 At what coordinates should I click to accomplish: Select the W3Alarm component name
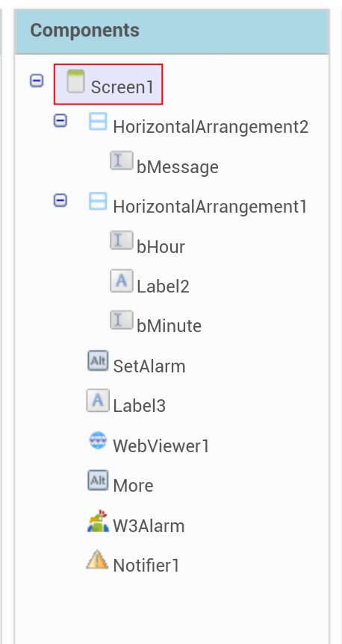[149, 526]
